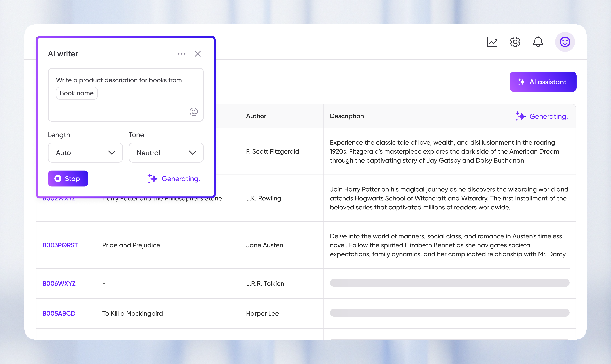
Task: Expand the Tone dropdown set to Neutral
Action: (x=166, y=153)
